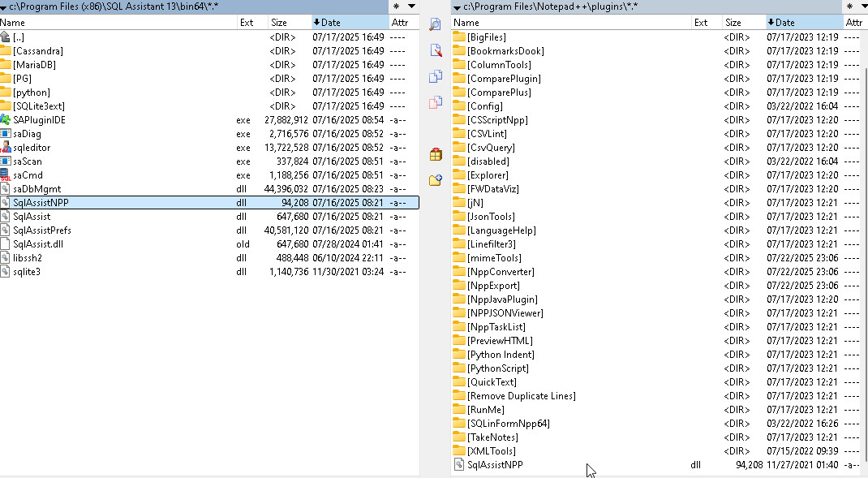Click SqlAssistNPP dll icon in right panel
This screenshot has width=868, height=478.
459,465
